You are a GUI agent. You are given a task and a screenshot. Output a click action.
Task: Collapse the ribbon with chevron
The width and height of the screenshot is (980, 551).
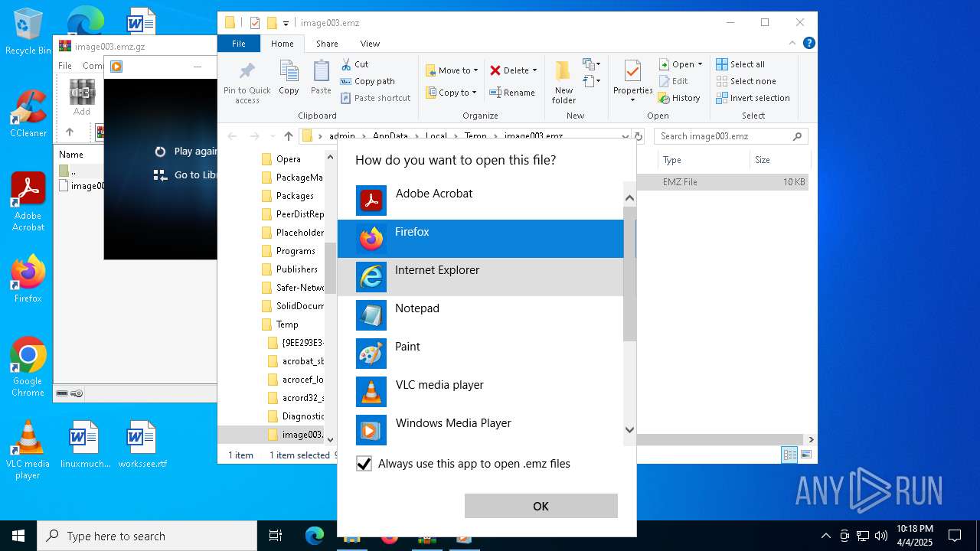coord(794,44)
